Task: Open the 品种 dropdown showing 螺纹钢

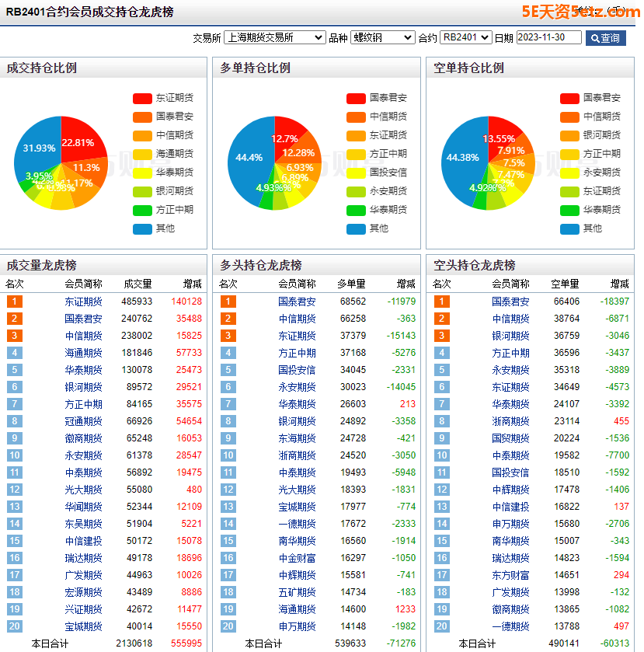Action: tap(382, 38)
